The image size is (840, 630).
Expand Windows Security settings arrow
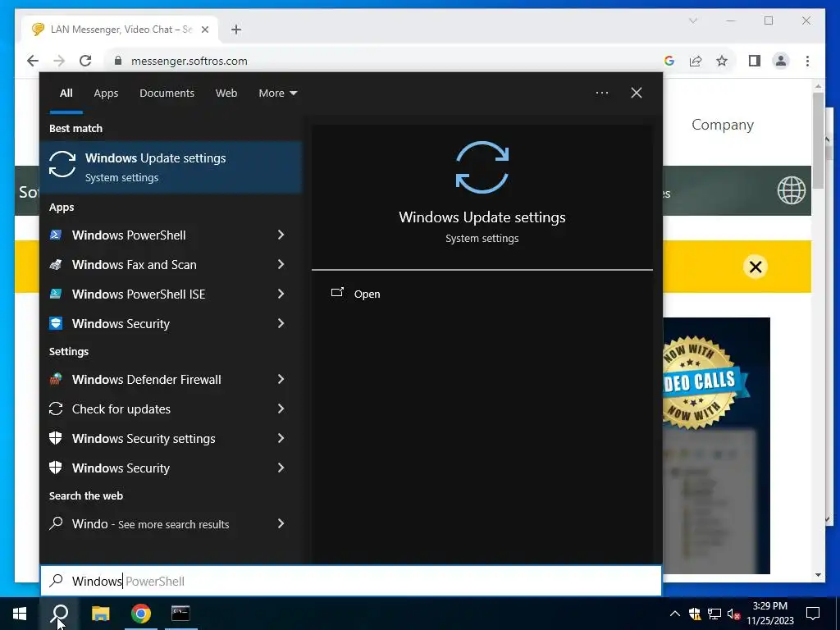tap(281, 438)
